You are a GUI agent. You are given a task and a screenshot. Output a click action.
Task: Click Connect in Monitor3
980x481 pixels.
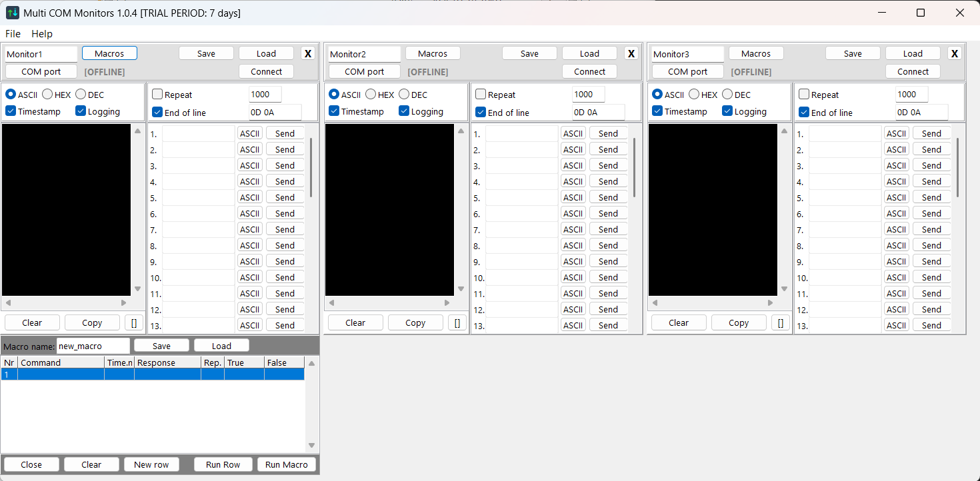click(x=913, y=72)
